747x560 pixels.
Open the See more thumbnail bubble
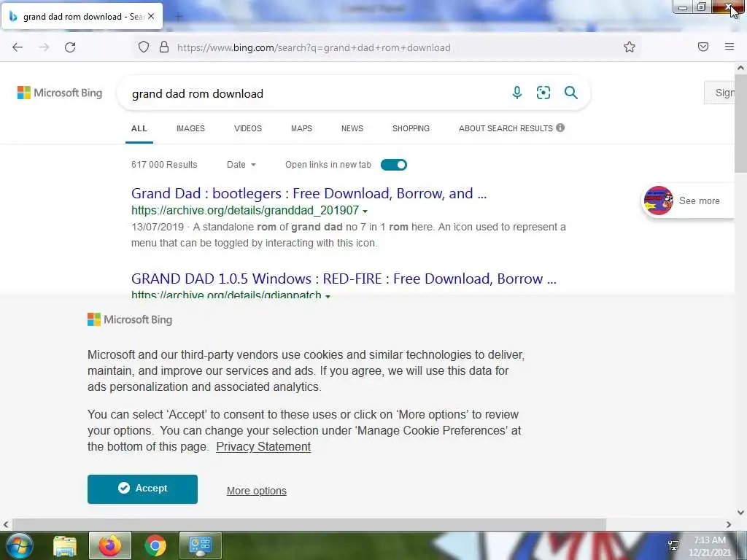coord(688,201)
